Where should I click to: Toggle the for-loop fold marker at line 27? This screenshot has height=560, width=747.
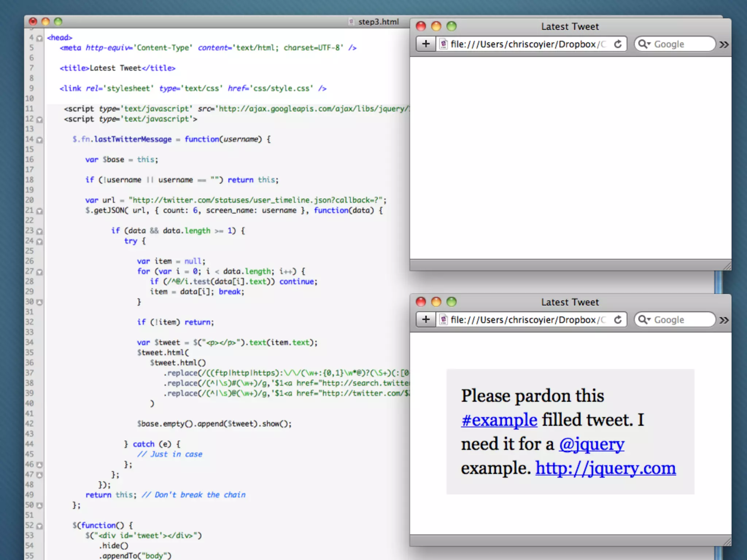(39, 272)
